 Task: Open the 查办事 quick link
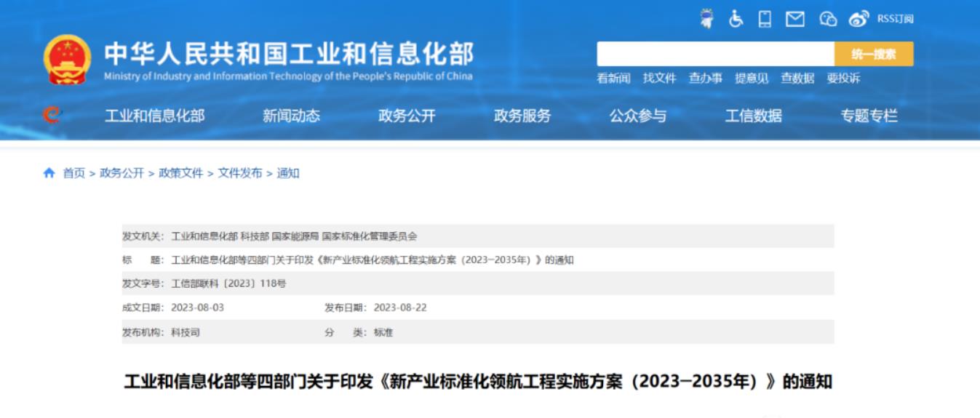[x=706, y=79]
